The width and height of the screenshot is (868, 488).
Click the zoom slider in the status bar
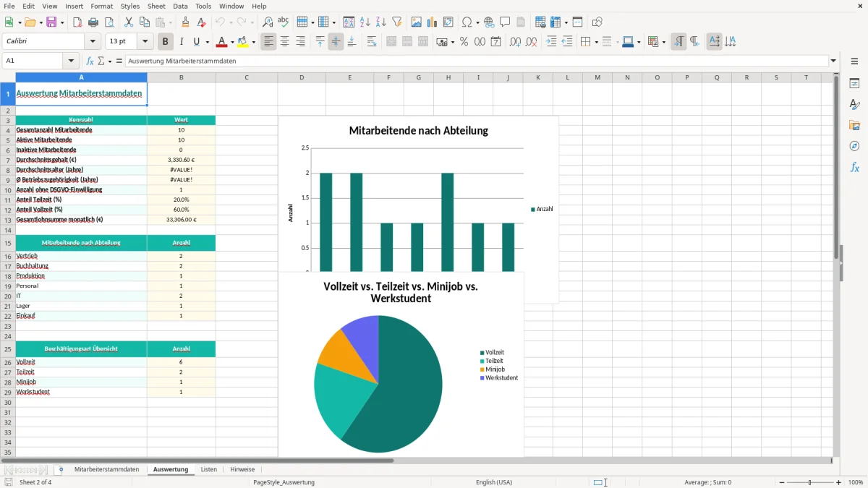coord(809,482)
